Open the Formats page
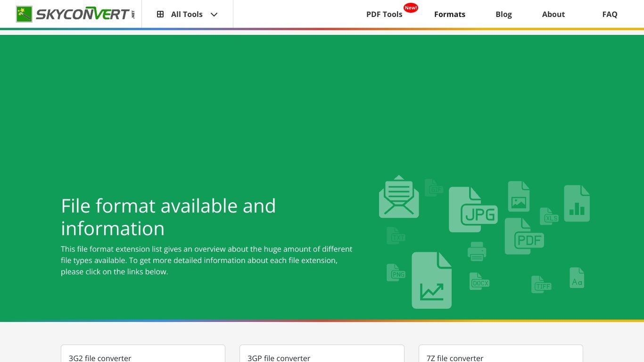644x362 pixels. (450, 14)
